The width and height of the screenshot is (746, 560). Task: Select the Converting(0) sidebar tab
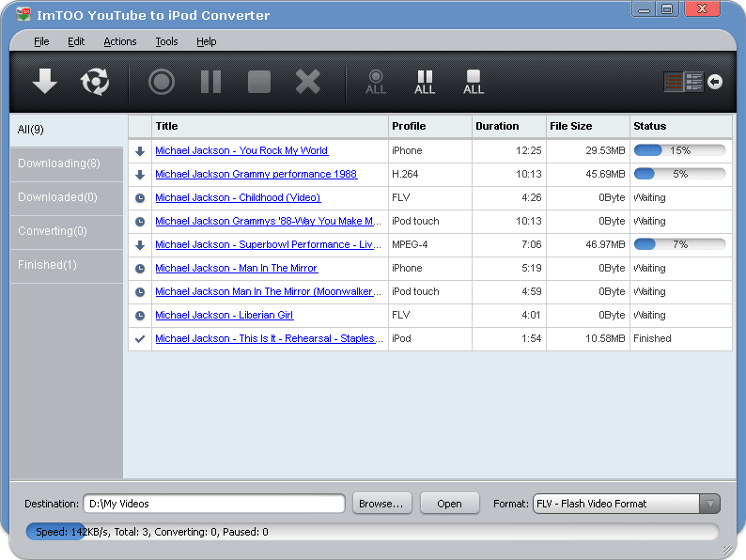point(67,231)
